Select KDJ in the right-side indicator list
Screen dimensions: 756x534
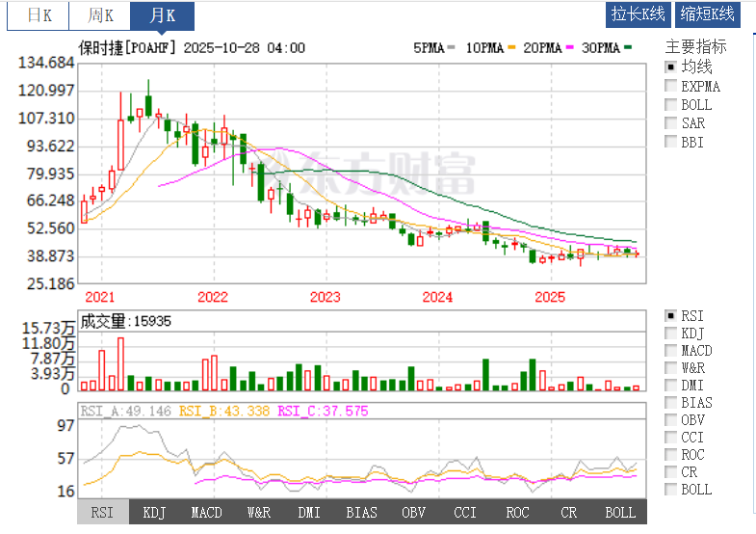[x=671, y=334]
